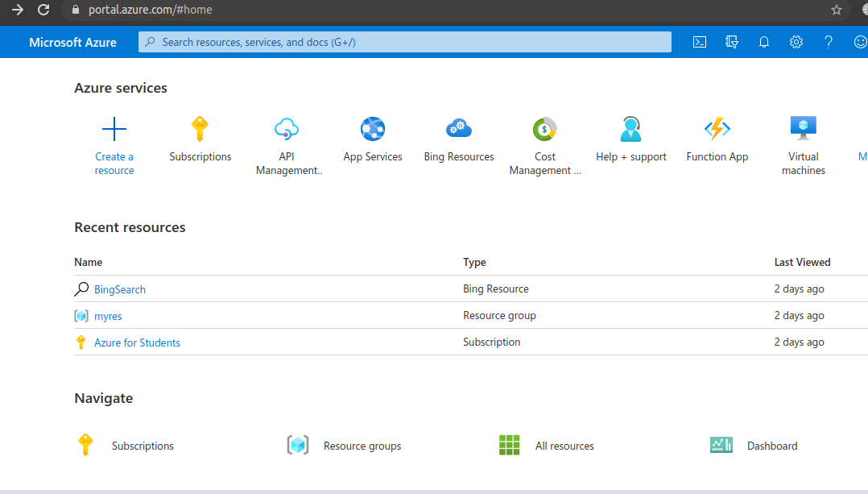Bookmark this page with the star icon

tap(837, 10)
